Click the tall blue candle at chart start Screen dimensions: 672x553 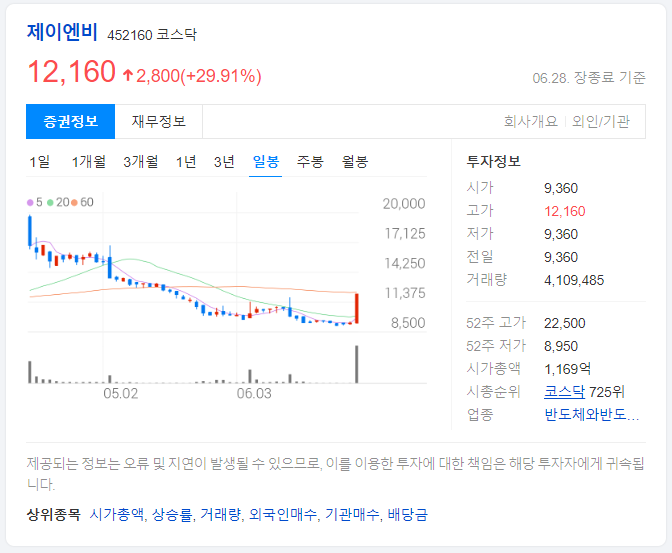tap(30, 232)
